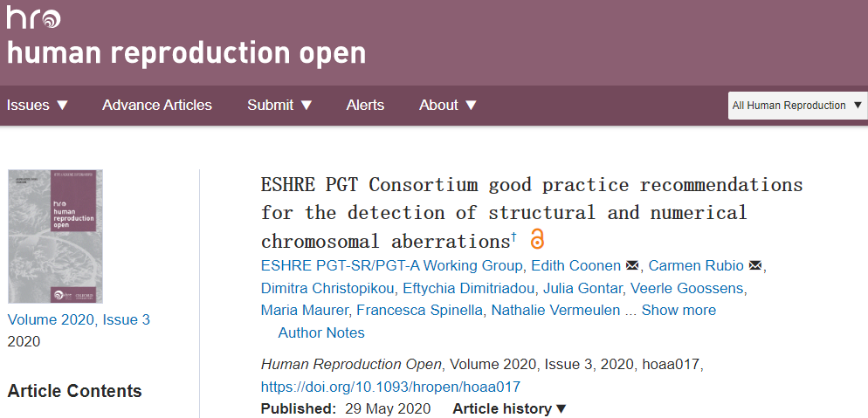
Task: Follow the DOI link hoaa017
Action: [x=390, y=387]
